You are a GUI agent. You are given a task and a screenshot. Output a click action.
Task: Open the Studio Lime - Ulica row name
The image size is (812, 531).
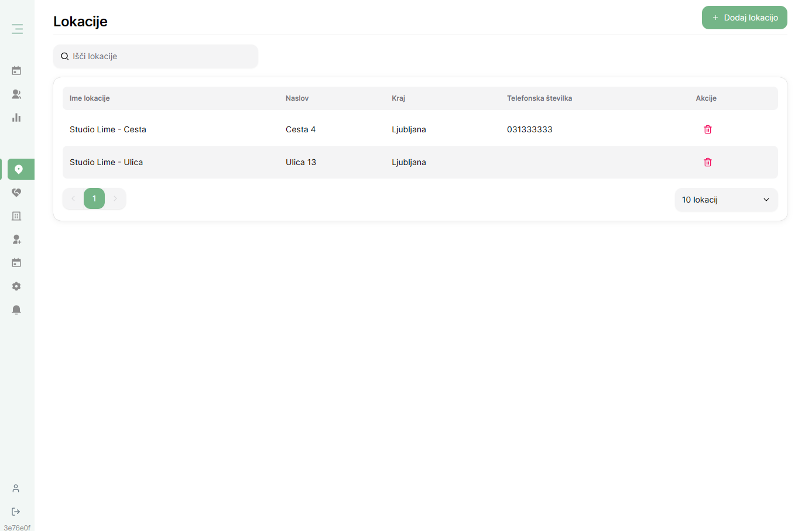(x=106, y=162)
